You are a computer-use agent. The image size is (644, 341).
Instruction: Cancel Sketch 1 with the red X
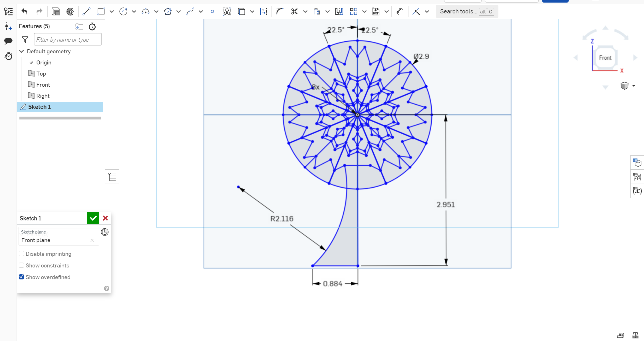[x=105, y=218]
